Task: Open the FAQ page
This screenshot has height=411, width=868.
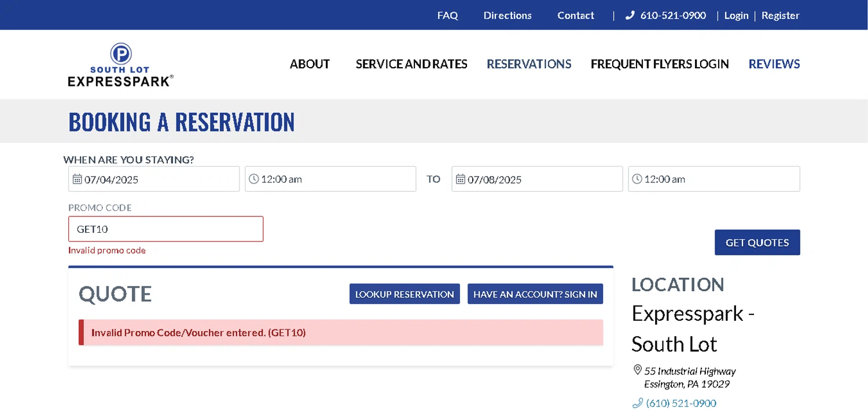Action: [447, 16]
